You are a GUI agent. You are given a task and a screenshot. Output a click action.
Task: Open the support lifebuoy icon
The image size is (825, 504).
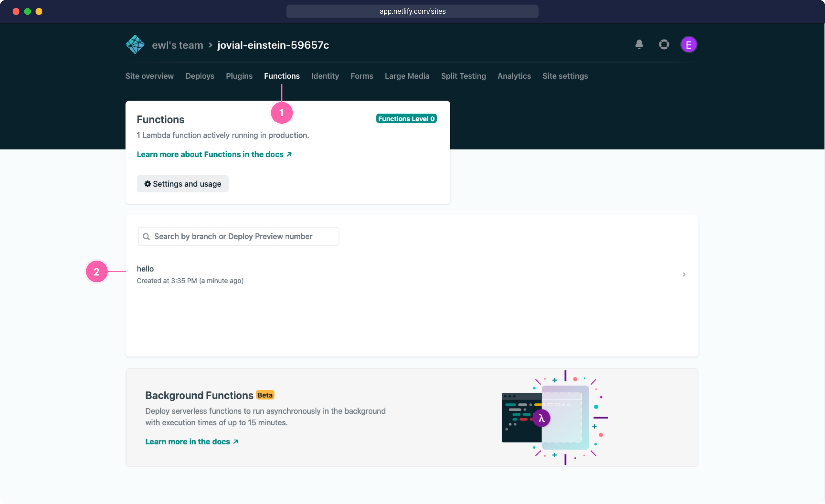point(664,44)
